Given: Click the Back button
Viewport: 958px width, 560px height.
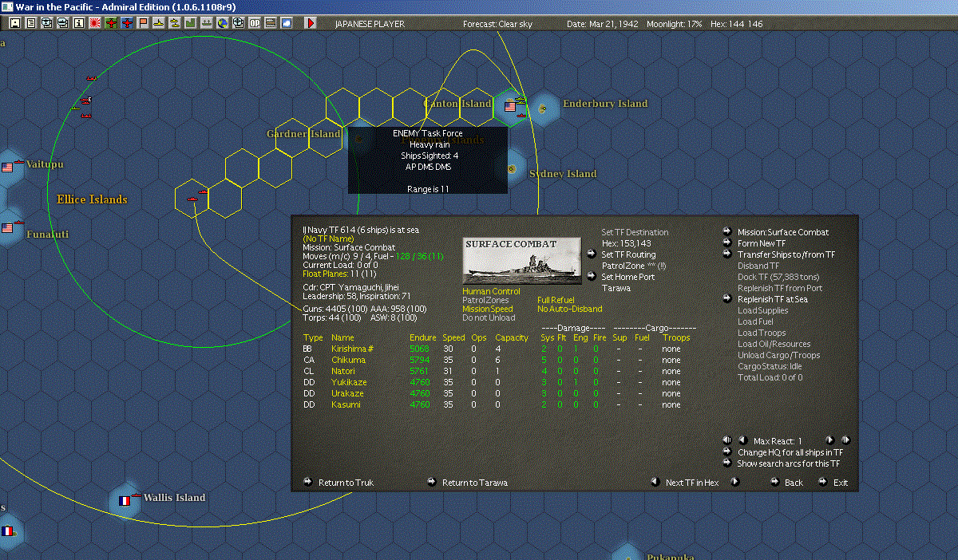Looking at the screenshot, I should click(x=794, y=483).
